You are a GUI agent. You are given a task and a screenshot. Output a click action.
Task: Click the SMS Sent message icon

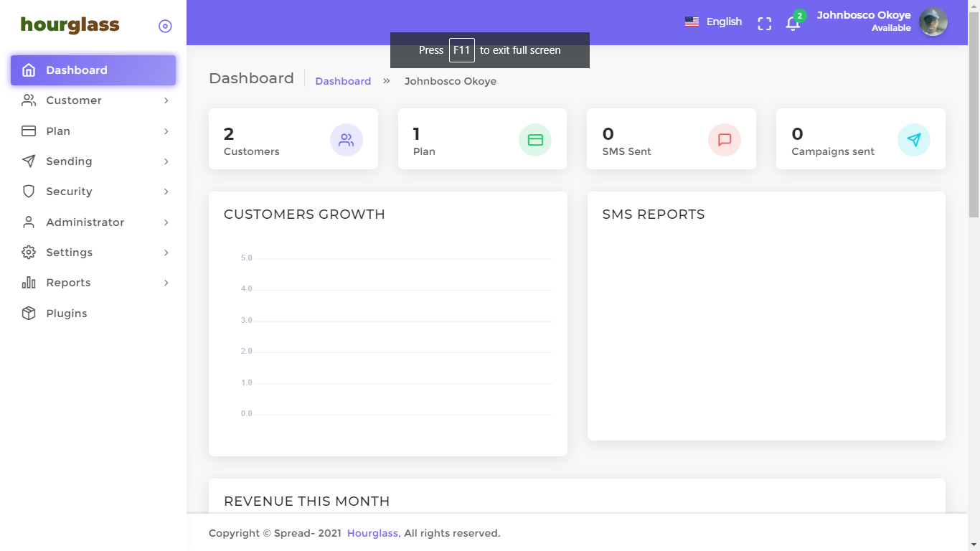point(725,140)
